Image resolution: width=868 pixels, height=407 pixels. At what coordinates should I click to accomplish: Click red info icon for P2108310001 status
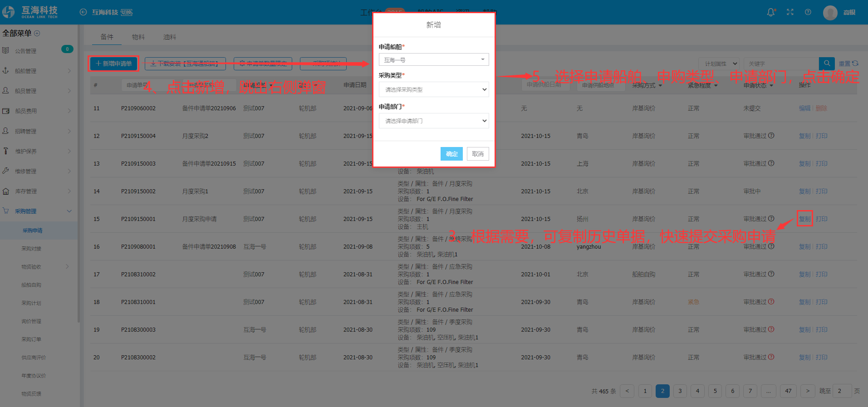pyautogui.click(x=771, y=301)
